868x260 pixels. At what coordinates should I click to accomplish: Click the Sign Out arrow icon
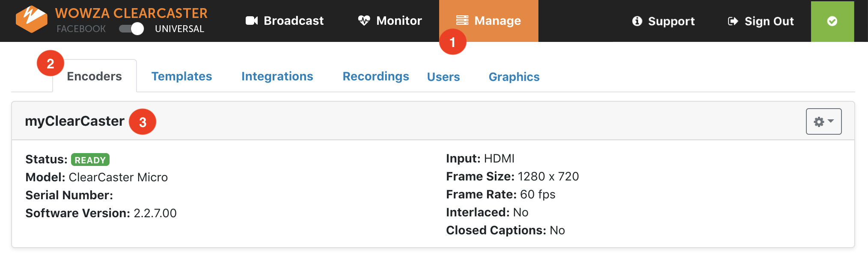[x=733, y=21]
